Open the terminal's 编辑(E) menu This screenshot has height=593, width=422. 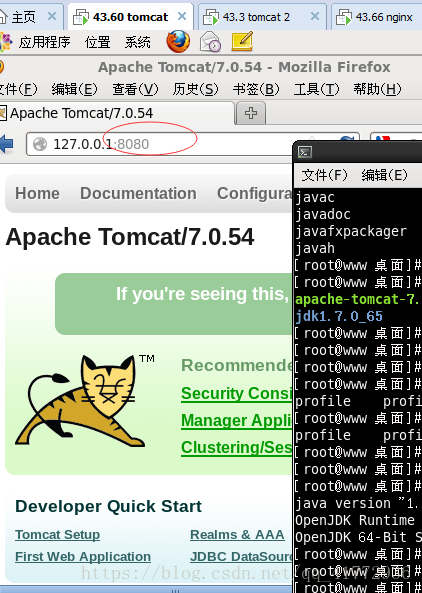coord(384,175)
